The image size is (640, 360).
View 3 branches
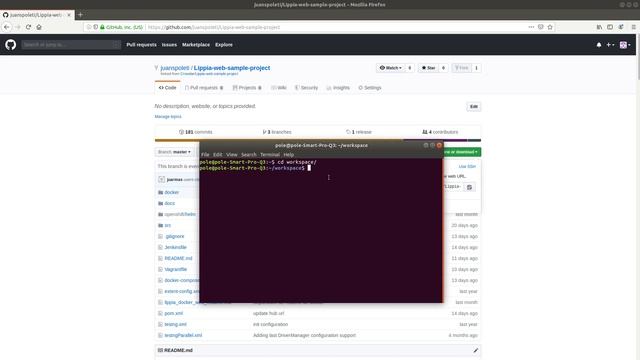[277, 132]
